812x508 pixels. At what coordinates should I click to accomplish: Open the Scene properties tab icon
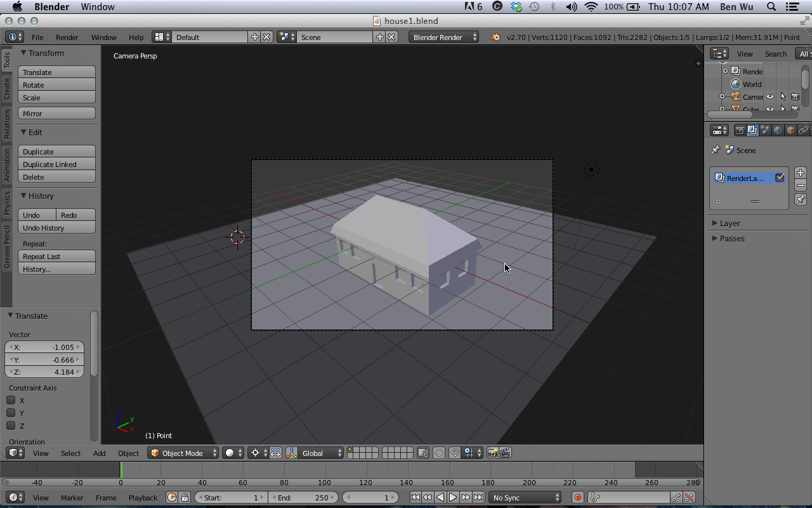click(765, 130)
